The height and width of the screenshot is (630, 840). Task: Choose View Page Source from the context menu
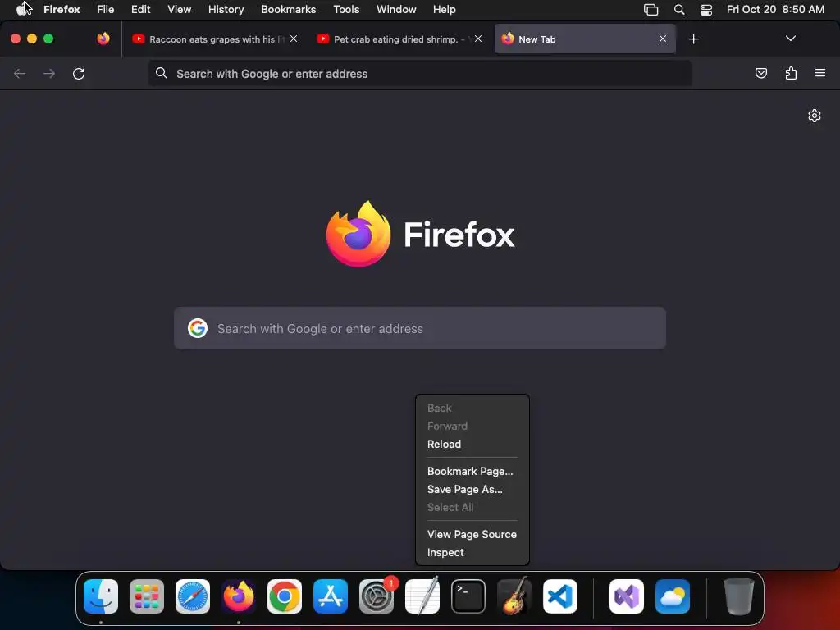(472, 534)
